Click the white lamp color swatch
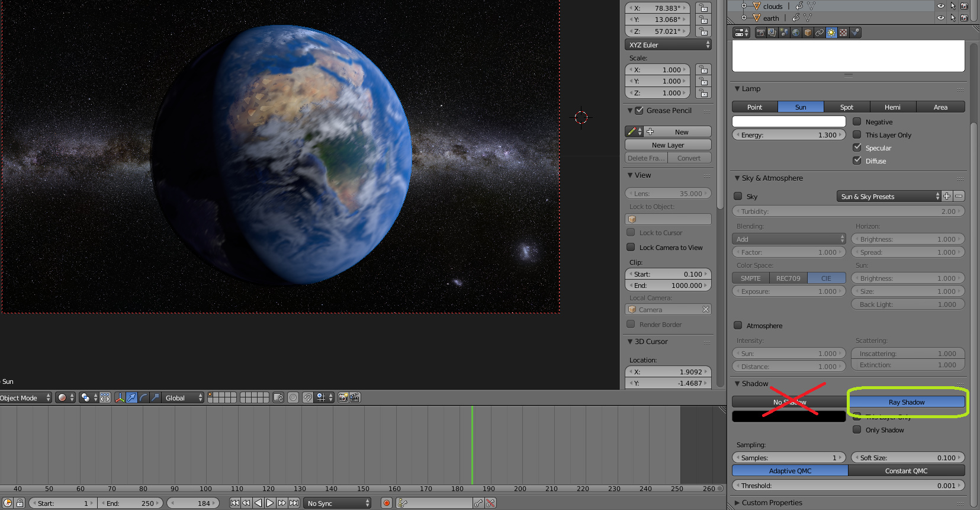 [x=789, y=121]
